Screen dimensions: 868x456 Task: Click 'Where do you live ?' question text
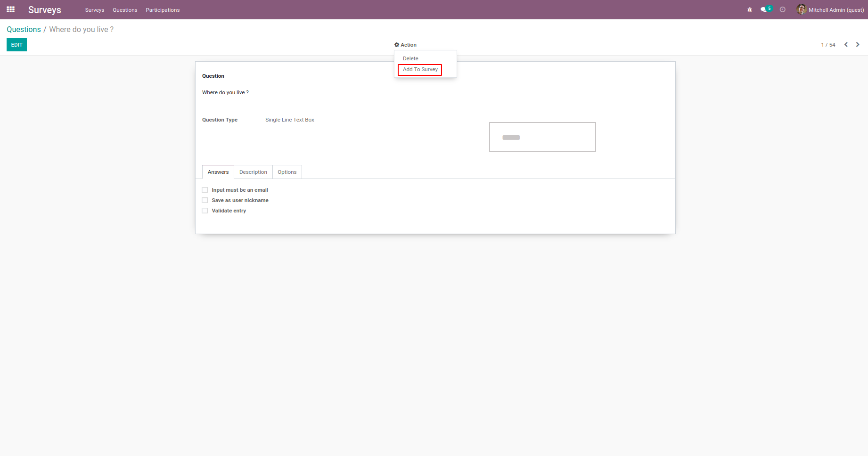(x=225, y=92)
